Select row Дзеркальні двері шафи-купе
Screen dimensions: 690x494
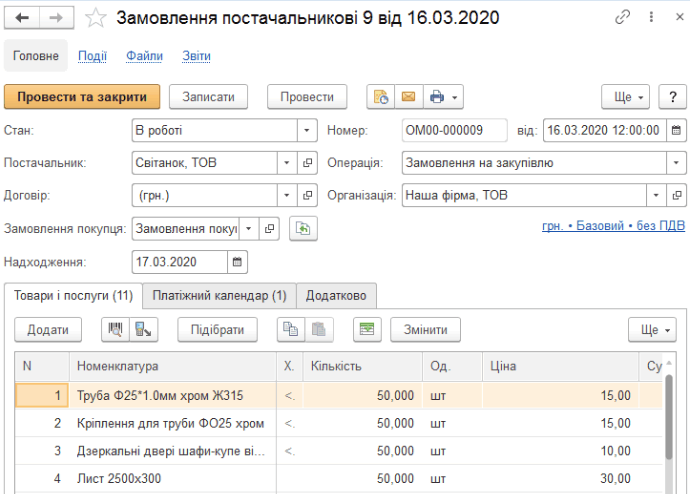(x=338, y=451)
